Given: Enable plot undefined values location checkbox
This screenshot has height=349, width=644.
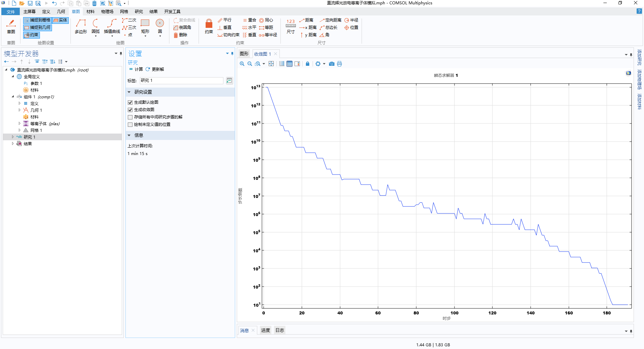Looking at the screenshot, I should click(130, 124).
